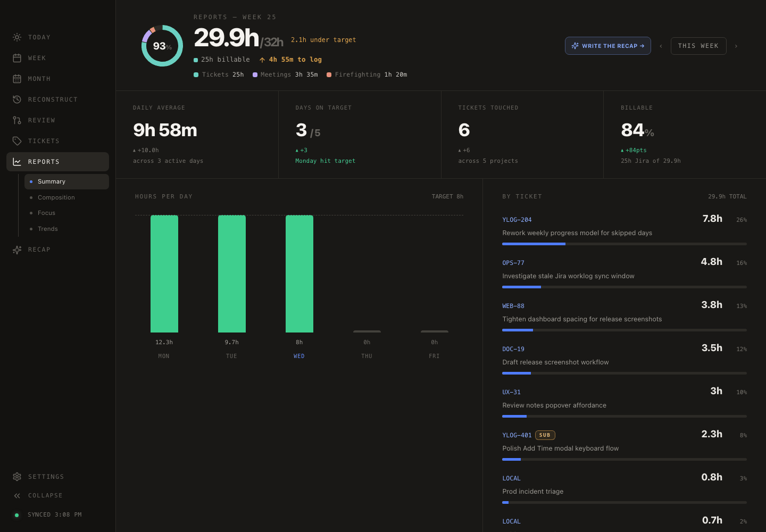This screenshot has width=766, height=532.
Task: Open Settings from the sidebar
Action: (57, 477)
